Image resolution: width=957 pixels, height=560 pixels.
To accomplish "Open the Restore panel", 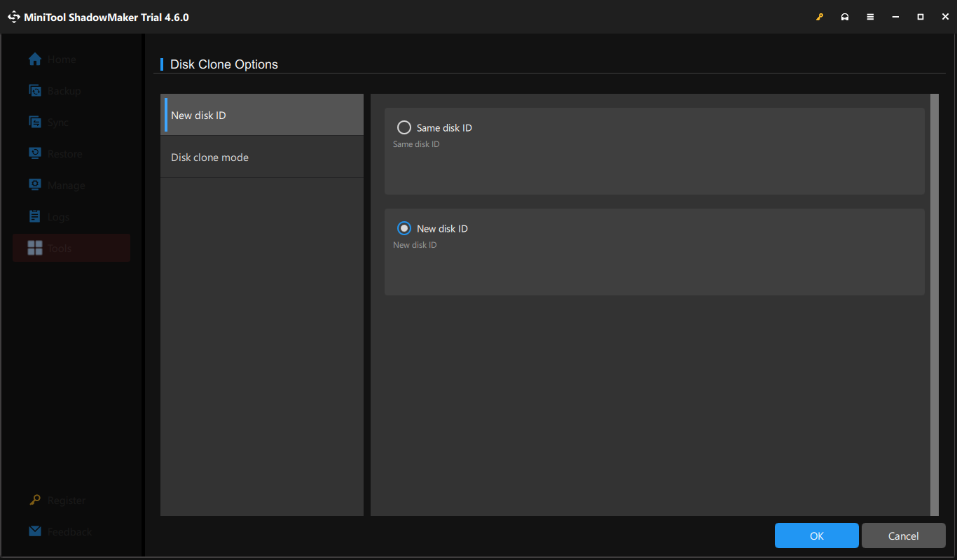I will [35, 153].
